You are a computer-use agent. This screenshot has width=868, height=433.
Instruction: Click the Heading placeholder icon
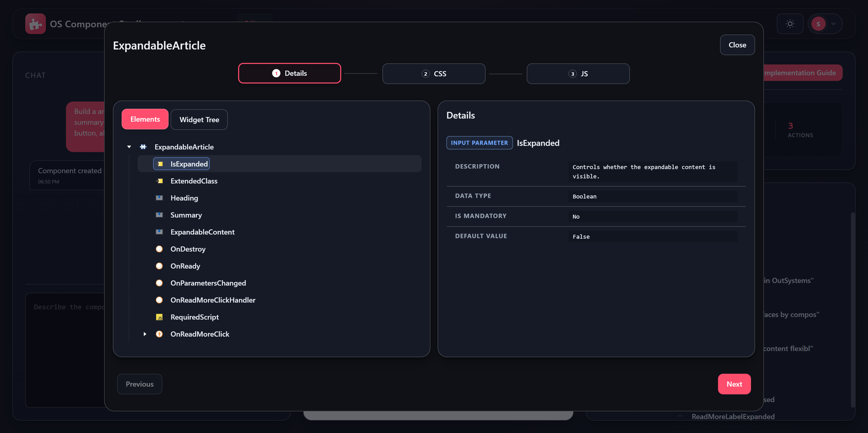pyautogui.click(x=159, y=198)
